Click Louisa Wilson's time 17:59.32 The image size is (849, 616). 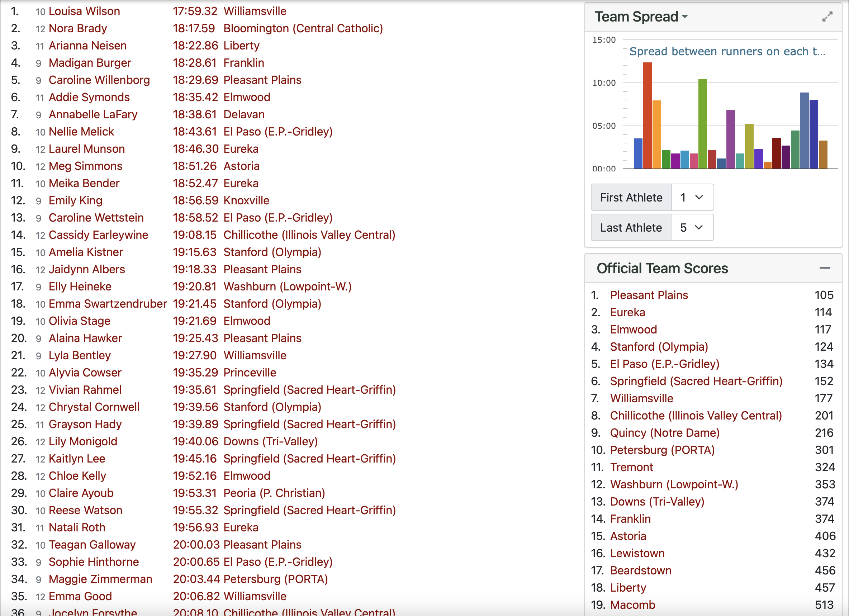195,11
